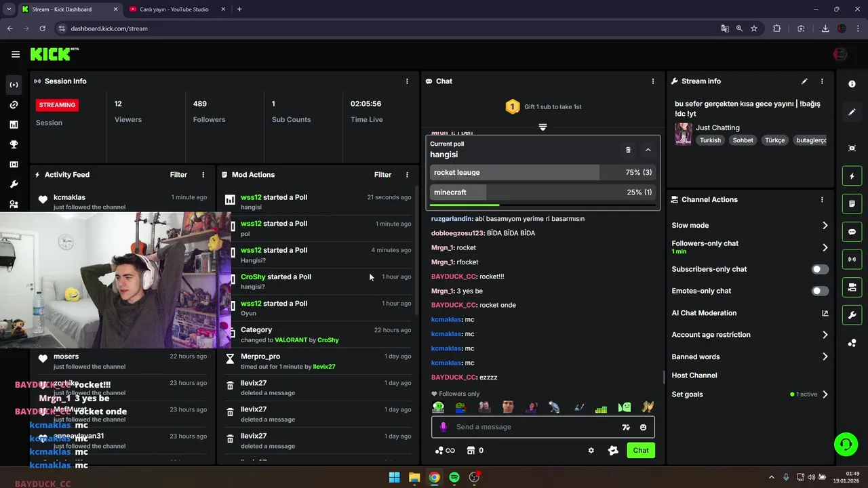Click the chat bubble icon in right sidebar
The image size is (868, 488).
coord(852,232)
